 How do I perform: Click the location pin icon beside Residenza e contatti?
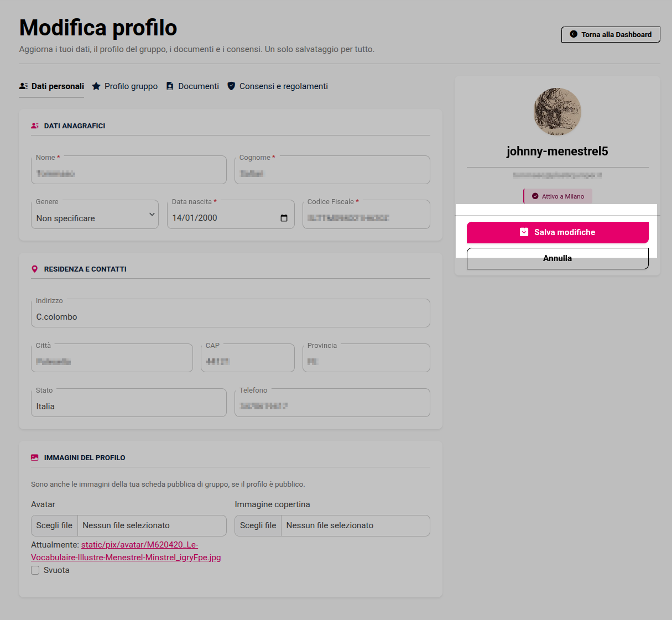coord(35,269)
